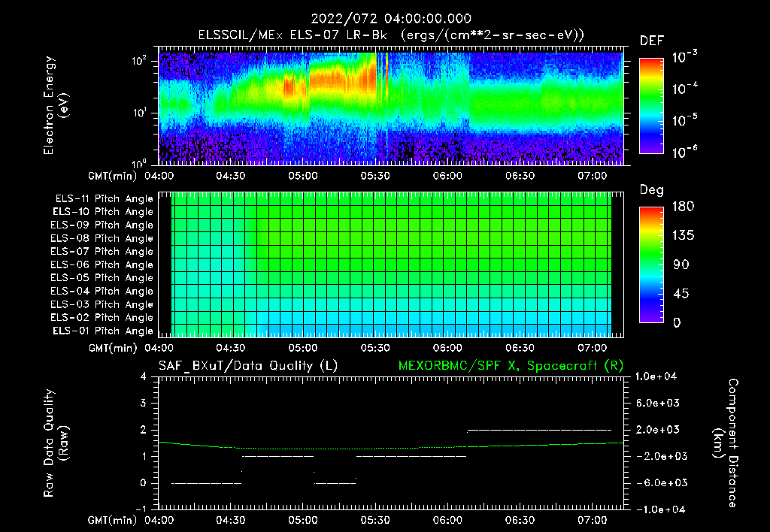Select the "ELS-01 Pitch Angle" row label
This screenshot has height=532, width=770.
click(x=103, y=331)
